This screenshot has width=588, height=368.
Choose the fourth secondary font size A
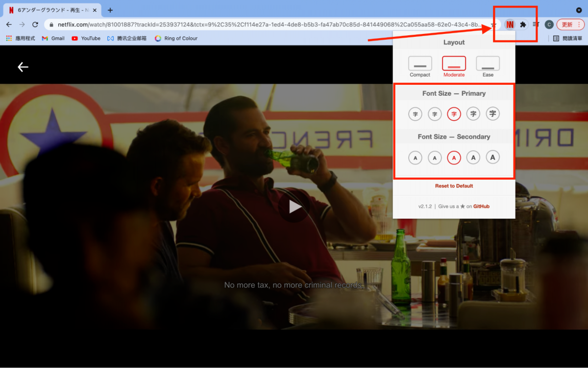pyautogui.click(x=473, y=158)
